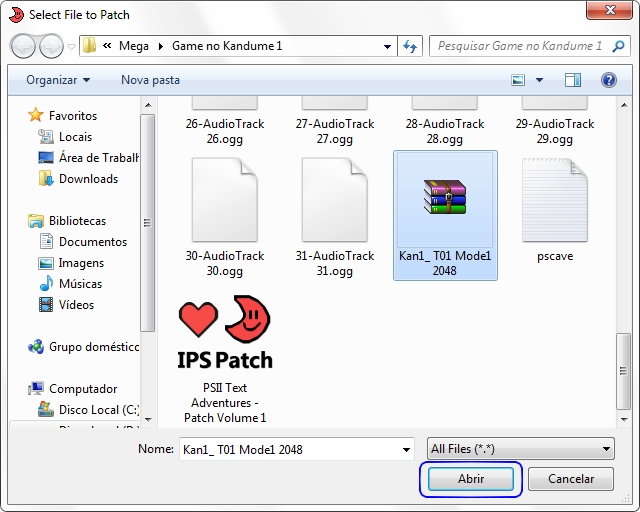Open address bar history dropdown
This screenshot has width=640, height=512.
point(387,47)
